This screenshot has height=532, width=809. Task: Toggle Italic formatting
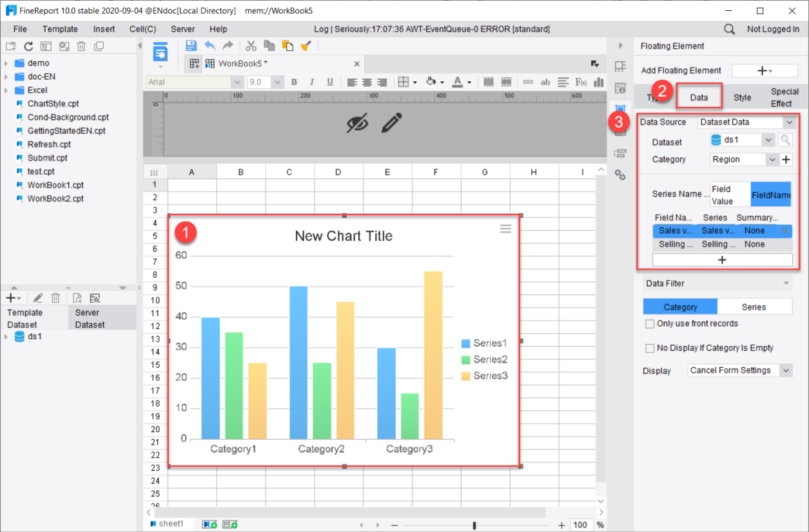pyautogui.click(x=312, y=82)
